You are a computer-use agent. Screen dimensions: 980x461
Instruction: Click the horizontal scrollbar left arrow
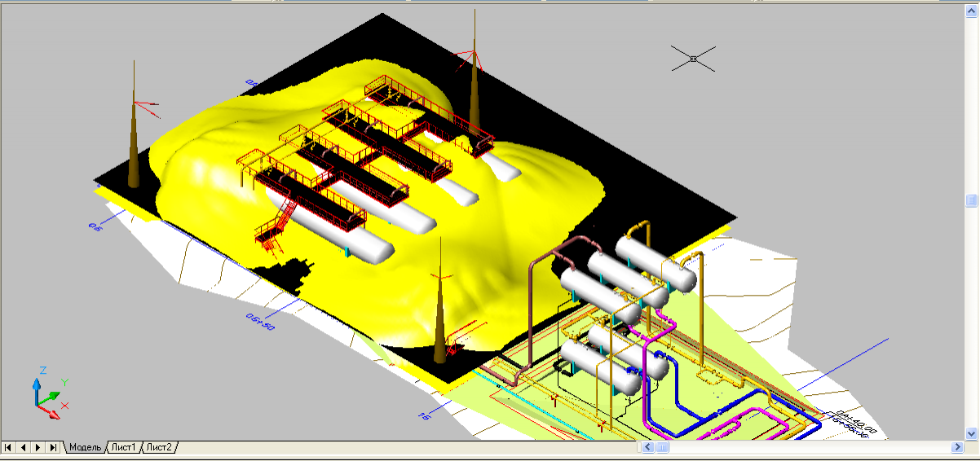(x=647, y=447)
